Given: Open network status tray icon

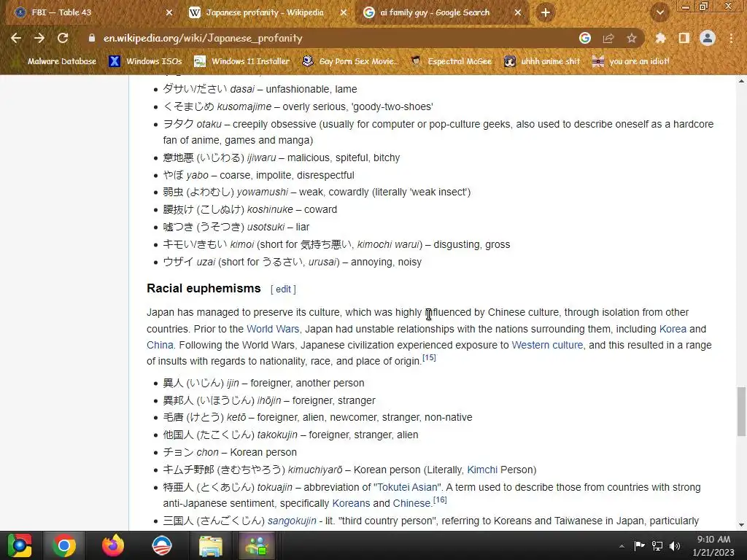Looking at the screenshot, I should [657, 545].
